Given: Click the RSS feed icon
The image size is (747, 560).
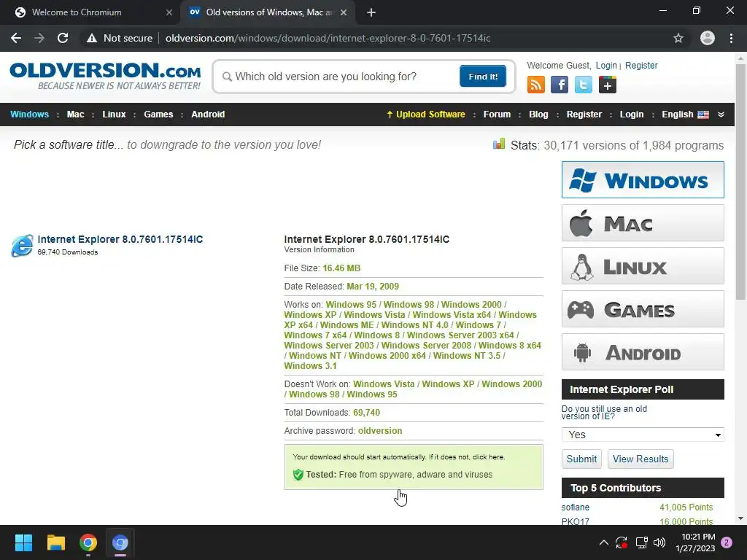Looking at the screenshot, I should pyautogui.click(x=535, y=85).
